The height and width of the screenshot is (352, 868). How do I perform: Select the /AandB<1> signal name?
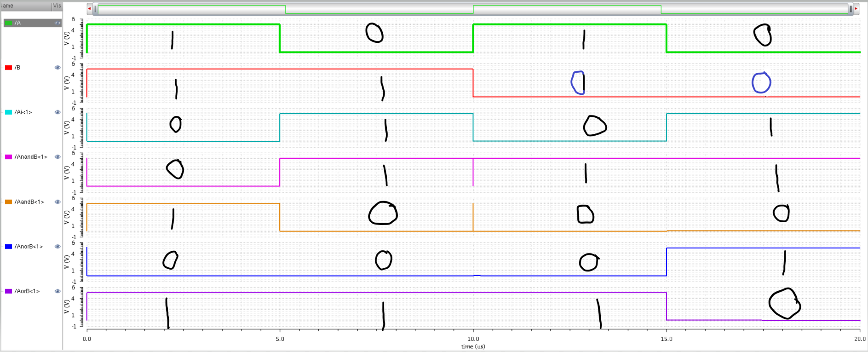point(29,202)
